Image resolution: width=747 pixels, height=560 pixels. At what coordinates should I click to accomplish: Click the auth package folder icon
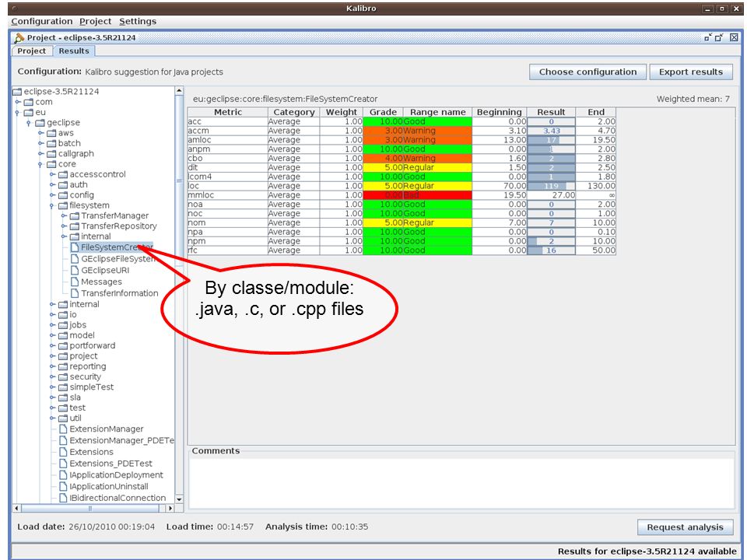pyautogui.click(x=63, y=185)
